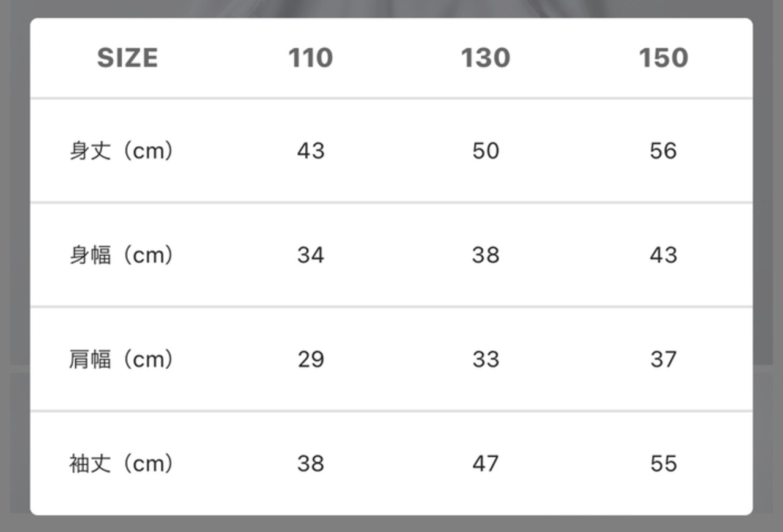Viewport: 783px width, 532px height.
Task: Select the 身幅 value for size 150
Action: 664,255
